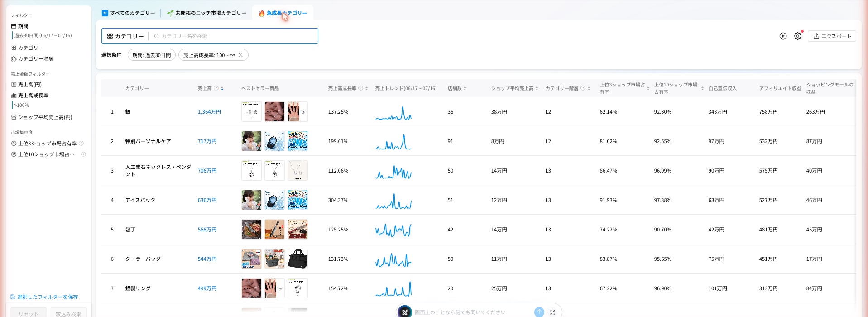The height and width of the screenshot is (317, 868).
Task: Click the info icon next to 売上高 header
Action: 216,88
